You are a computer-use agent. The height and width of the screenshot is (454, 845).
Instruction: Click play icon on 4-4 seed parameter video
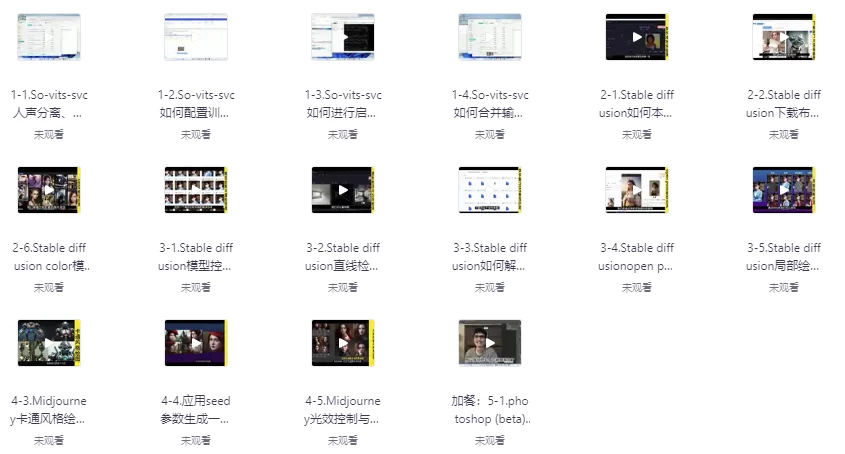click(x=196, y=343)
